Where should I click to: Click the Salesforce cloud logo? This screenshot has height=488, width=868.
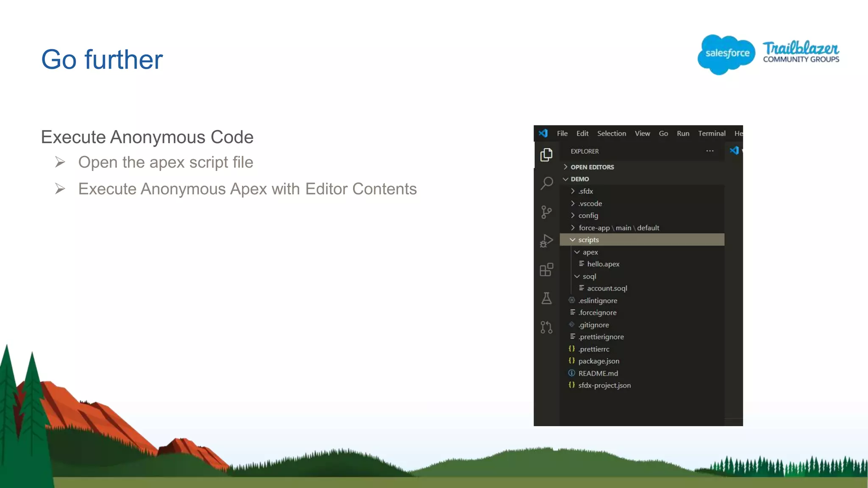pyautogui.click(x=726, y=54)
